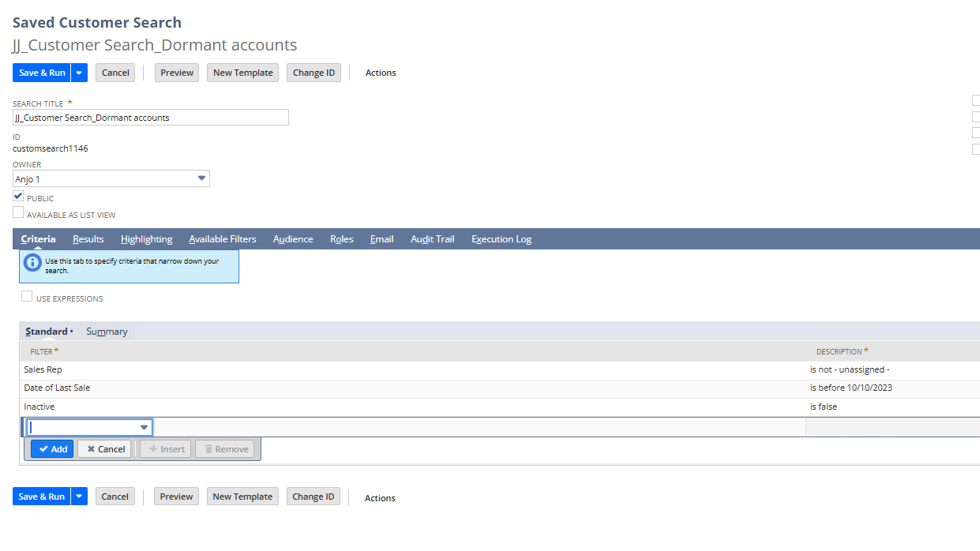Tick the Use Expressions checkbox
The height and width of the screenshot is (551, 980).
point(27,297)
